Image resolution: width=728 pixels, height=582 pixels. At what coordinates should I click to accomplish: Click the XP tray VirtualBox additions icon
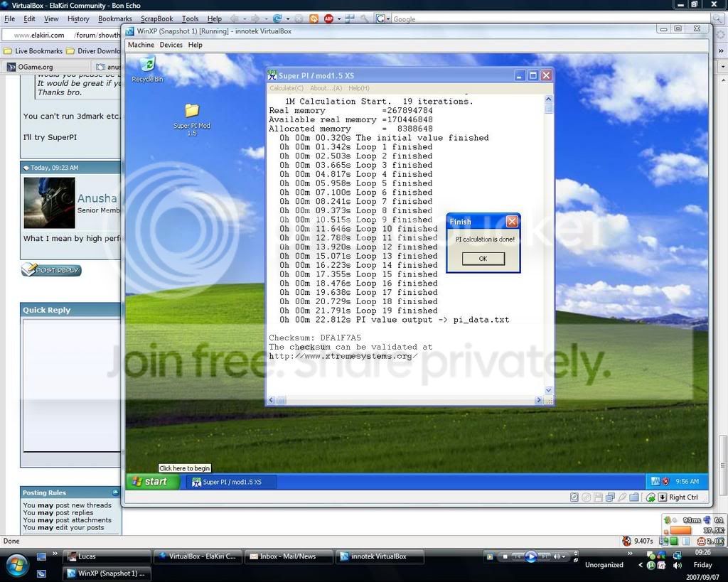655,481
